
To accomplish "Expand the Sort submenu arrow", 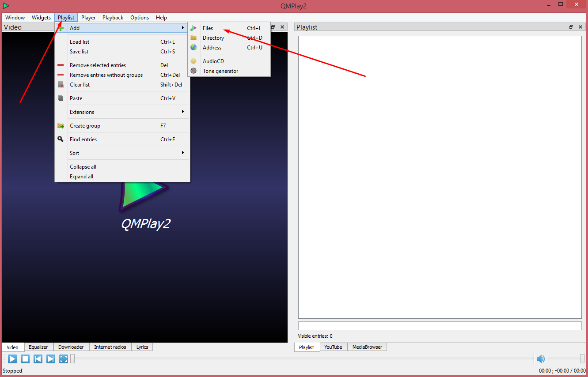I will pyautogui.click(x=183, y=153).
